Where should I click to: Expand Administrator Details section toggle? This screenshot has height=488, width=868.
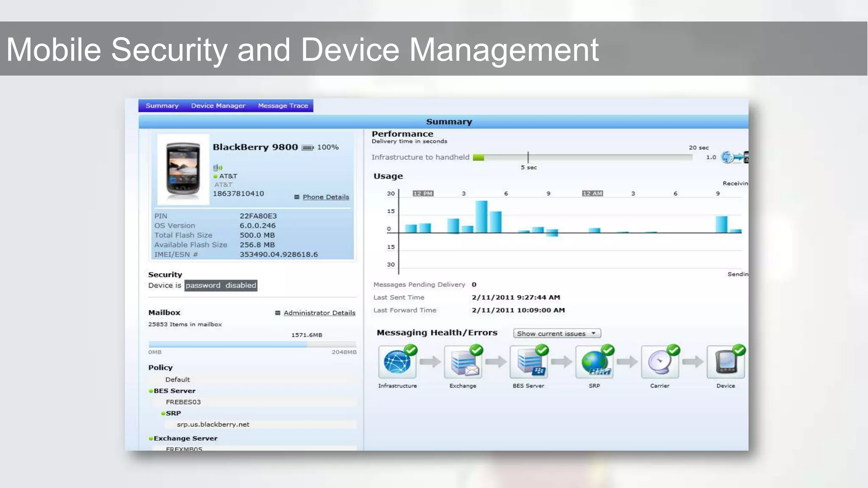click(x=278, y=313)
